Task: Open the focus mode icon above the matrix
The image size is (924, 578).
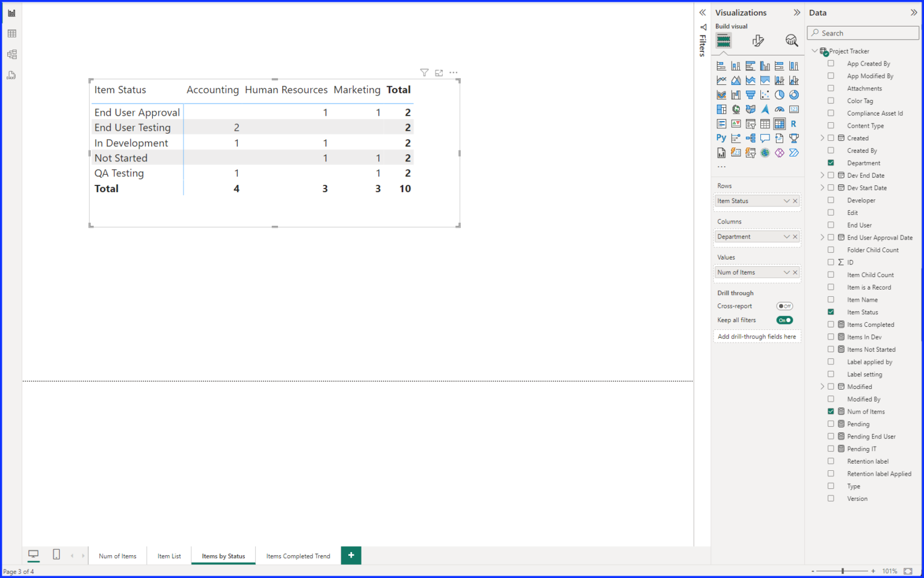Action: point(439,72)
